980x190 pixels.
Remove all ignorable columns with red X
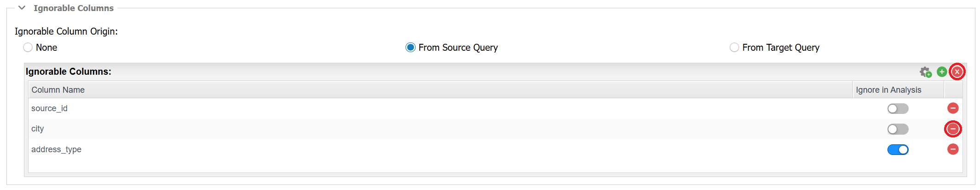957,71
